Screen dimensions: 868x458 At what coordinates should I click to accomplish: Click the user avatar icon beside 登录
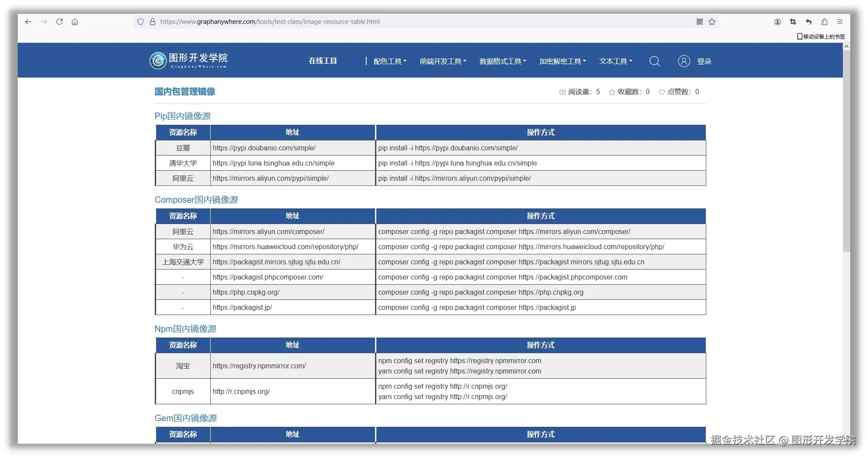click(x=684, y=61)
